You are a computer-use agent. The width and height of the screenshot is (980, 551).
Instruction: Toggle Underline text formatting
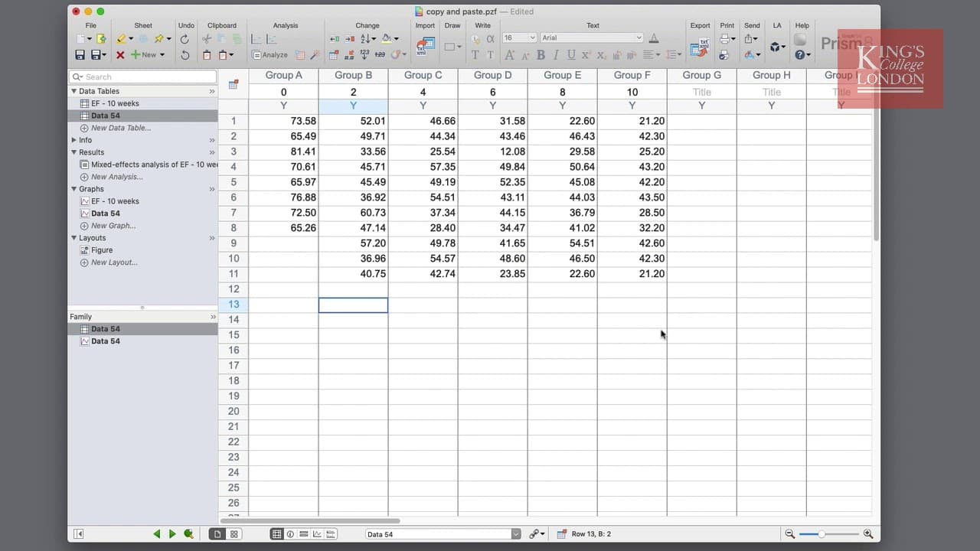pyautogui.click(x=571, y=55)
